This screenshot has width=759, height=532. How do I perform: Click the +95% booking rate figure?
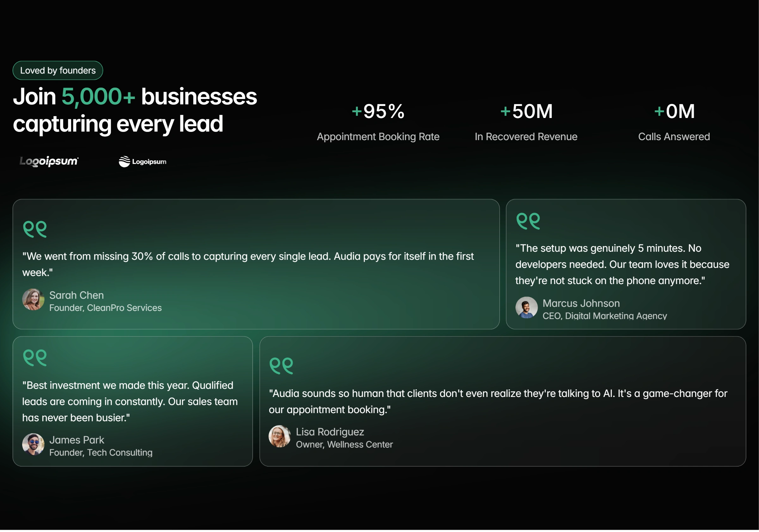378,111
